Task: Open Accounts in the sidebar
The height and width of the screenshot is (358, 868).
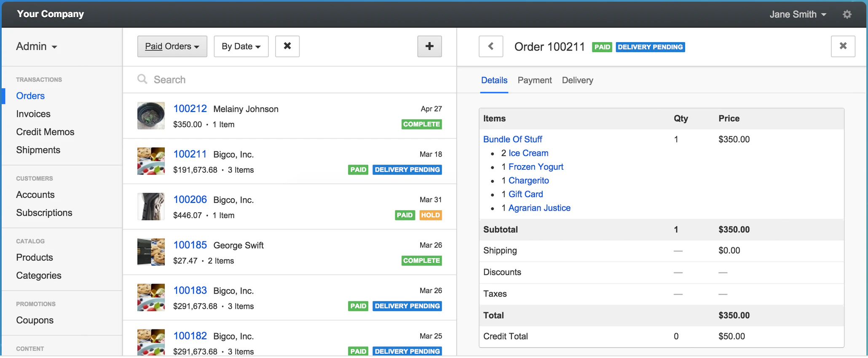Action: pyautogui.click(x=35, y=195)
